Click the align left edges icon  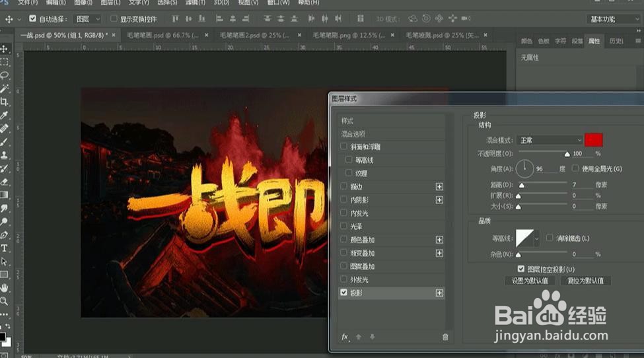tap(219, 18)
